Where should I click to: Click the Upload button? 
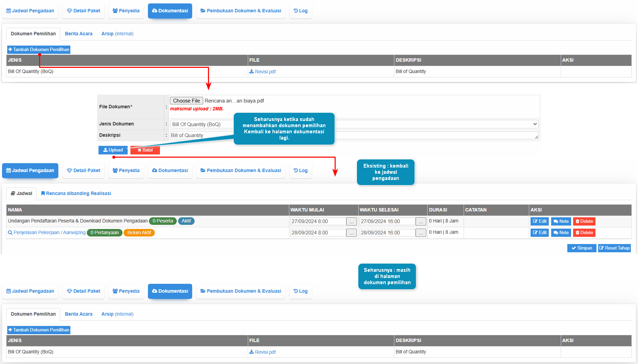coord(113,150)
